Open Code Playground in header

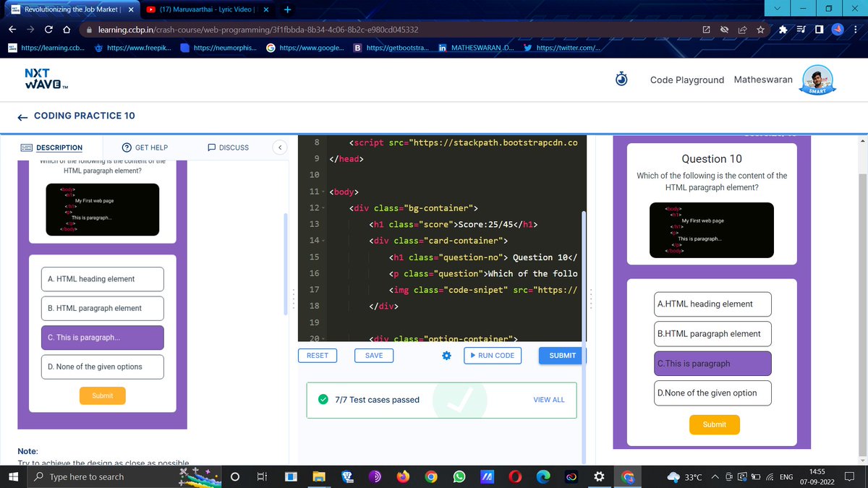pyautogui.click(x=687, y=80)
